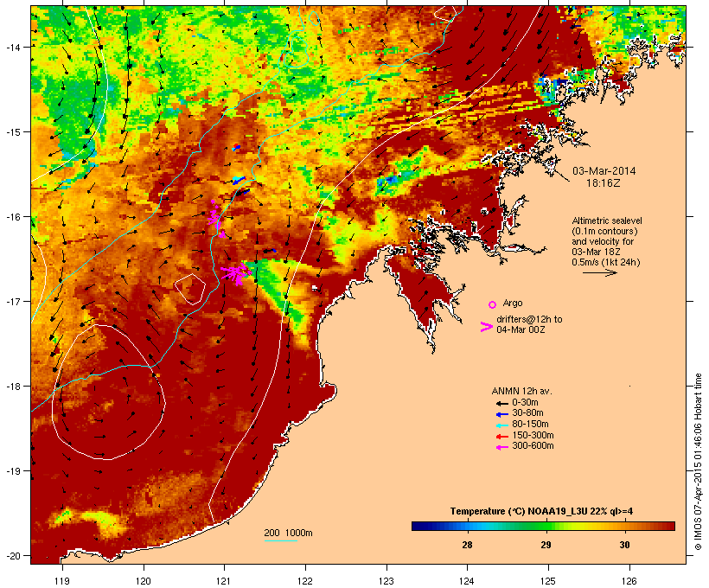Screen dimensions: 709x588
Task: Click the longitude label 125
Action: (548, 581)
